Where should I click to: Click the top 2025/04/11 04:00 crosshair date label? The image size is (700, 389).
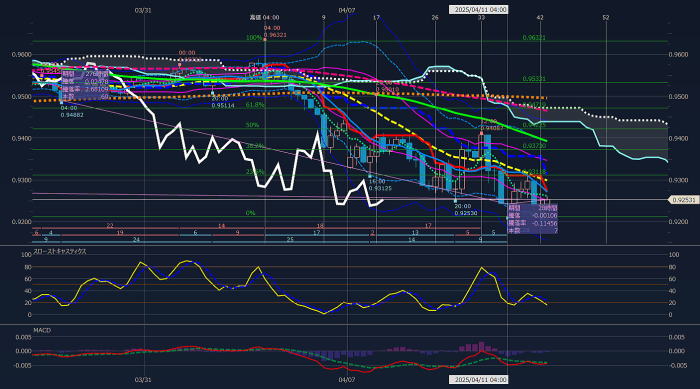pos(478,9)
